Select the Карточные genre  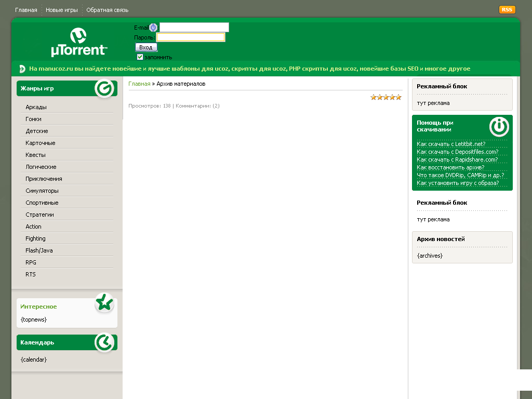pyautogui.click(x=41, y=143)
